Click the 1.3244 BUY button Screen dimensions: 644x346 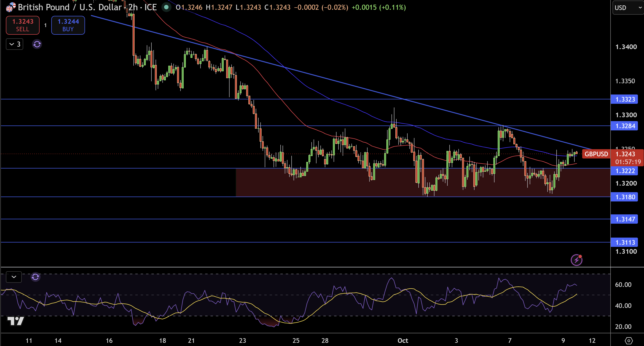point(68,25)
